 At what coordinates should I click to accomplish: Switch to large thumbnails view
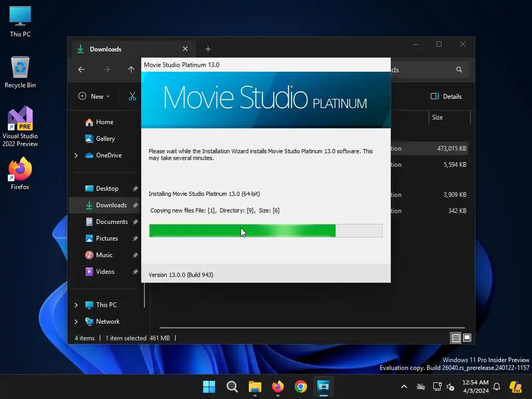(x=467, y=338)
